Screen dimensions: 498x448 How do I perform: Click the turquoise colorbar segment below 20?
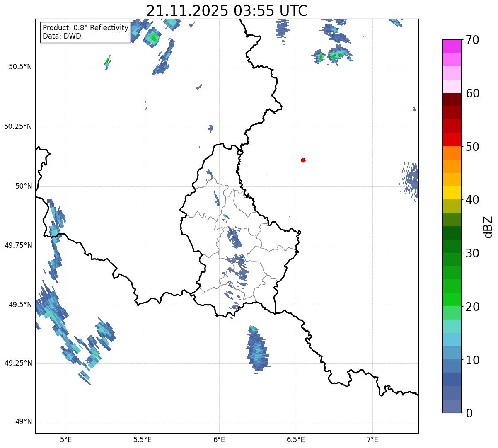point(452,326)
